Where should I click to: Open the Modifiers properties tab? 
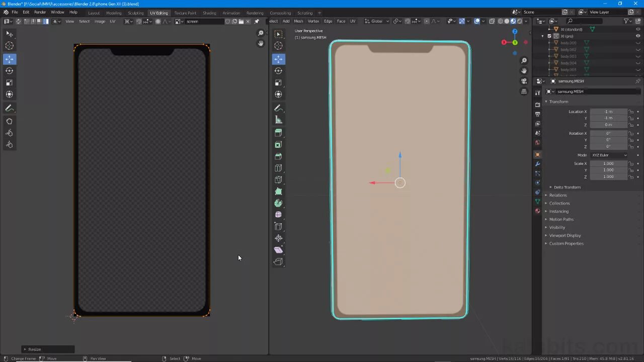click(537, 164)
